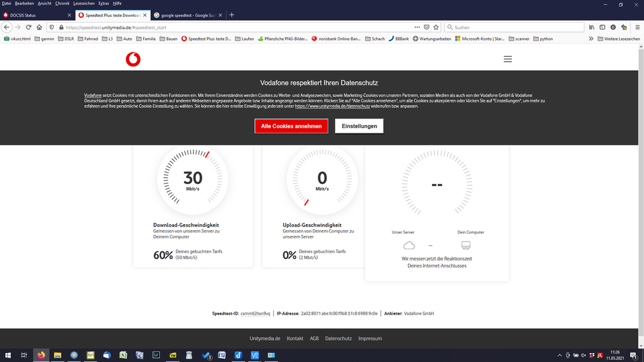Open the Datenschutz footer link
This screenshot has width=644, height=362.
tap(338, 339)
